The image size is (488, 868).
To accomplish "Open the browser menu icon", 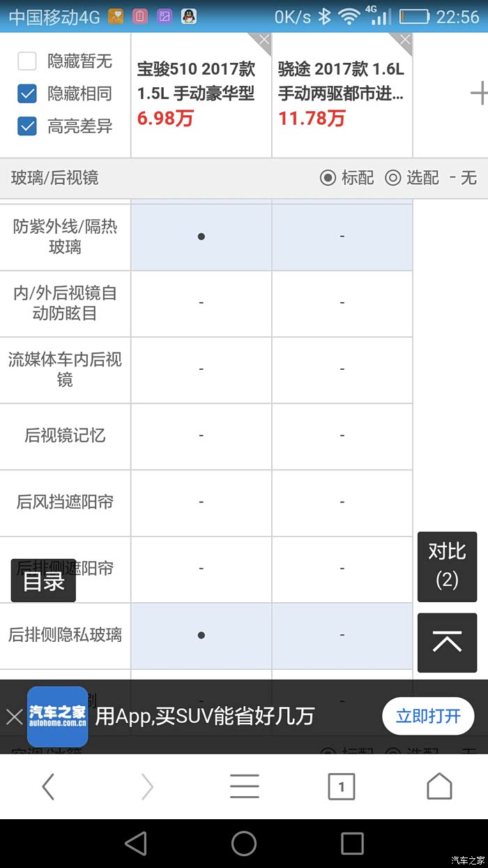I will click(244, 786).
